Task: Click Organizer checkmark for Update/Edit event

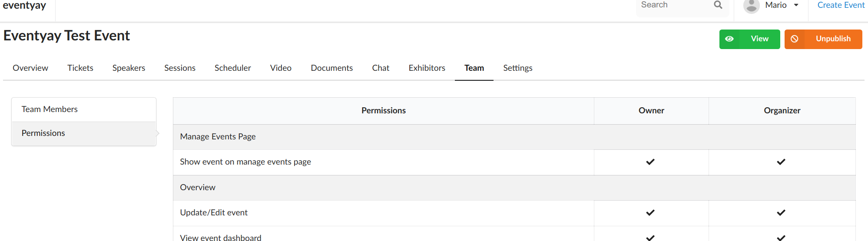Action: click(781, 213)
